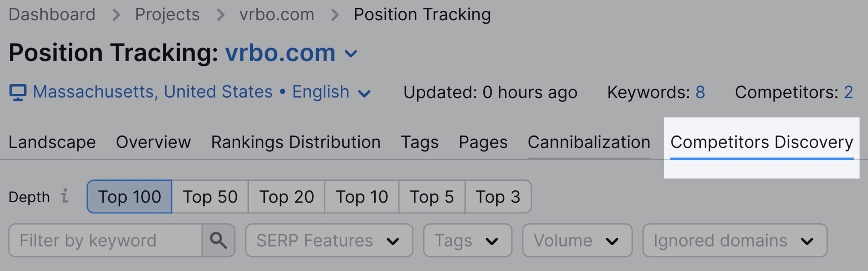Click the Filter by keyword field
This screenshot has height=271, width=868.
(105, 240)
